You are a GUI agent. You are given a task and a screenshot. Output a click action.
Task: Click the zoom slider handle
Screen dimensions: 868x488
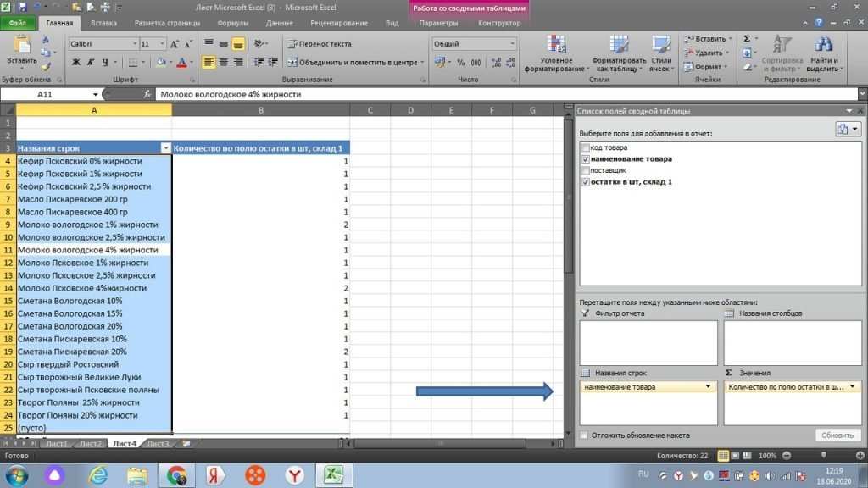click(824, 455)
